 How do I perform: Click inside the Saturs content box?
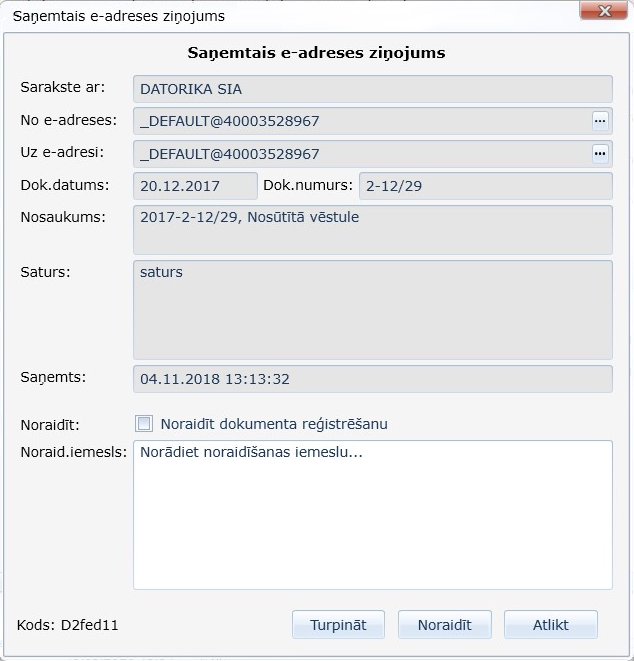point(372,310)
